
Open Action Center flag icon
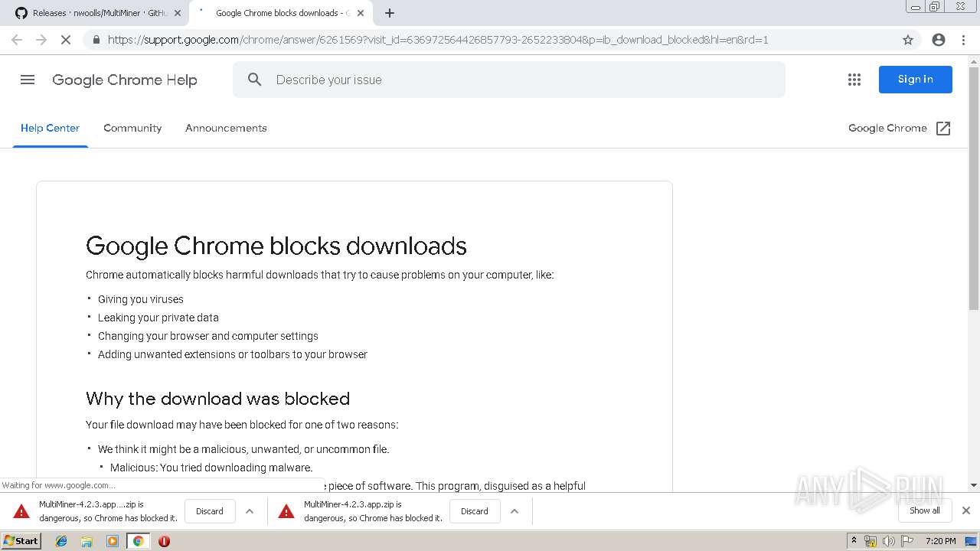coord(907,541)
